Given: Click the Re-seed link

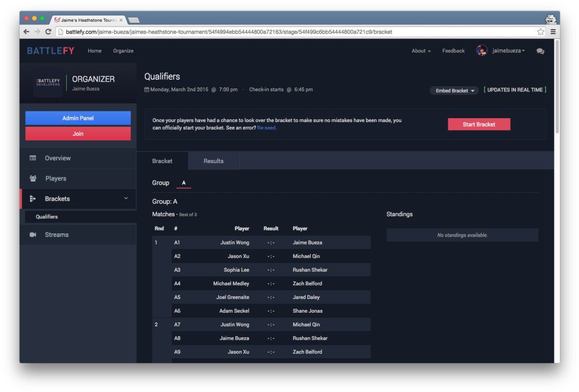Looking at the screenshot, I should click(x=267, y=128).
